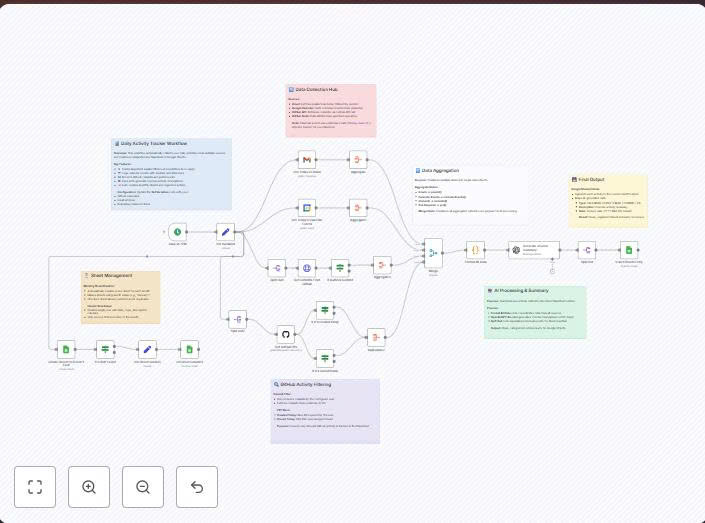Click the fit-to-view button

[35, 487]
